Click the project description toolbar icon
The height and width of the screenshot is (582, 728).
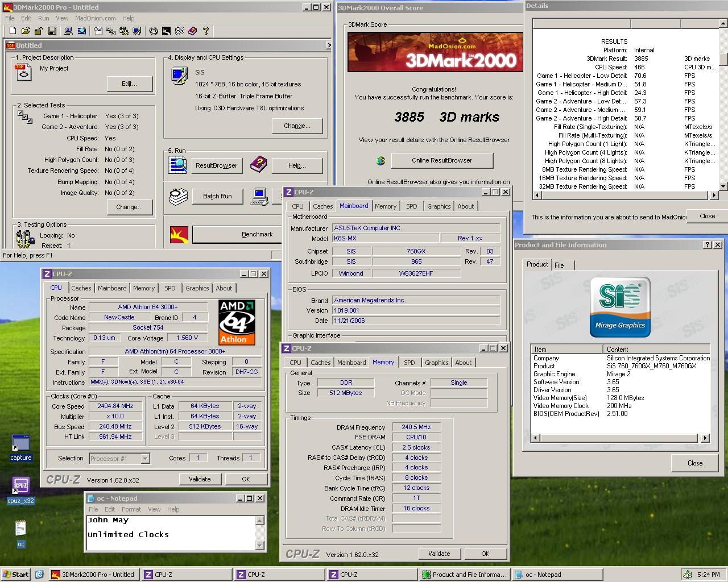tap(98, 31)
